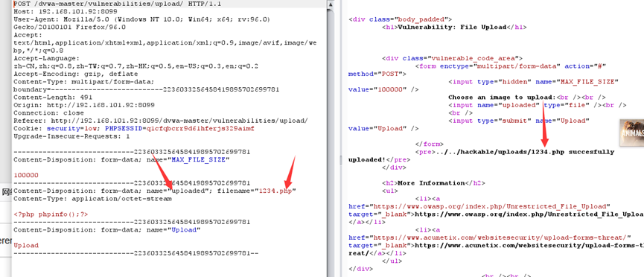Select the Host: 192.168.101.92:8099 header
The image size is (644, 277).
coord(66,11)
